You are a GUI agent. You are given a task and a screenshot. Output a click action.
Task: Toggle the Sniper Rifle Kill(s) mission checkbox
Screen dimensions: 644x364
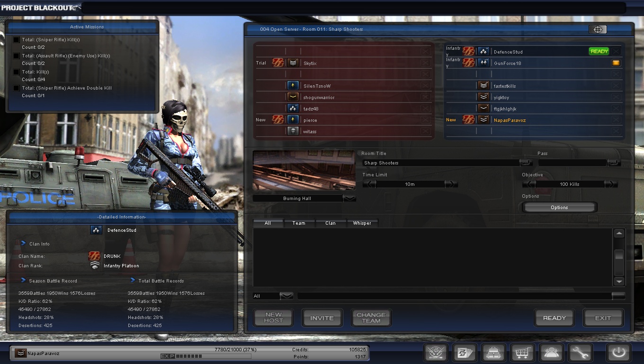[17, 40]
